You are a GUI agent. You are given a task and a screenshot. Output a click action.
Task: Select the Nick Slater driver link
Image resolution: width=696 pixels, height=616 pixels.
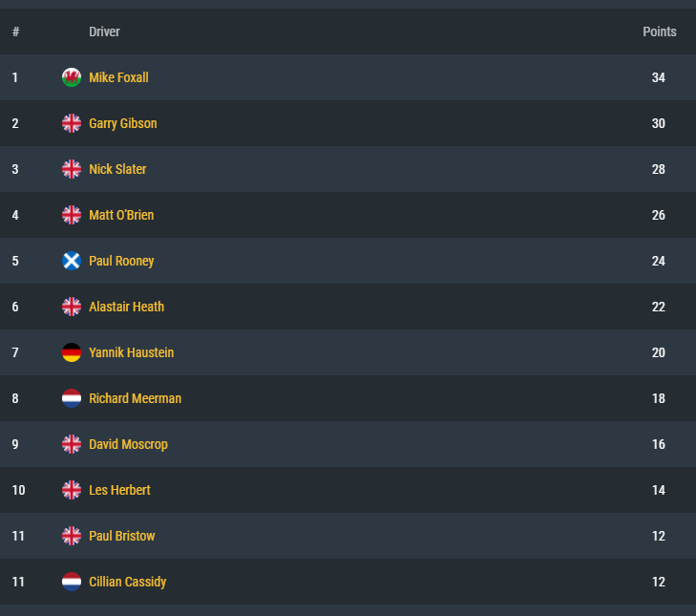(117, 169)
